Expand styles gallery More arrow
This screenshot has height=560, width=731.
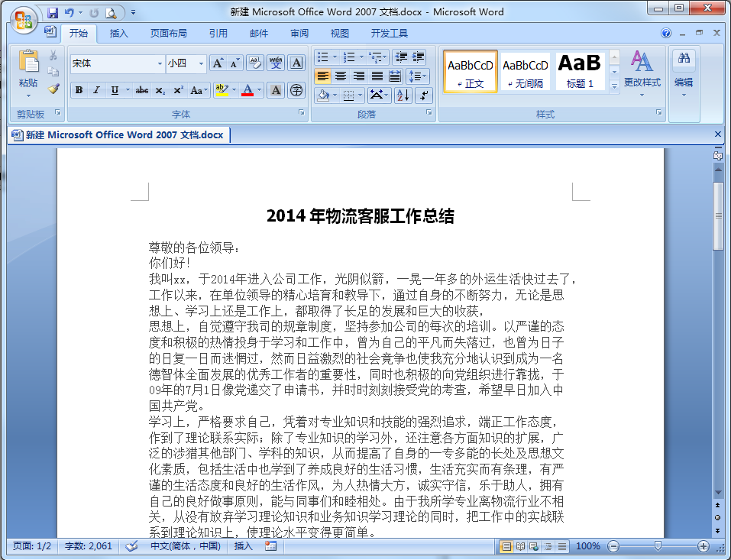pos(614,87)
